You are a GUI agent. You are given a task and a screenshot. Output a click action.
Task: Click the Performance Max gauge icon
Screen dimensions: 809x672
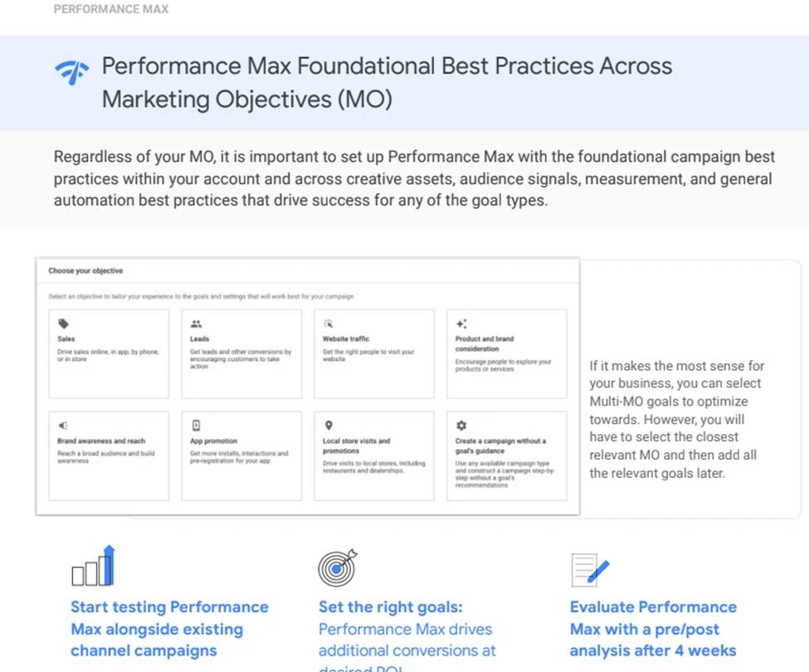click(x=72, y=74)
